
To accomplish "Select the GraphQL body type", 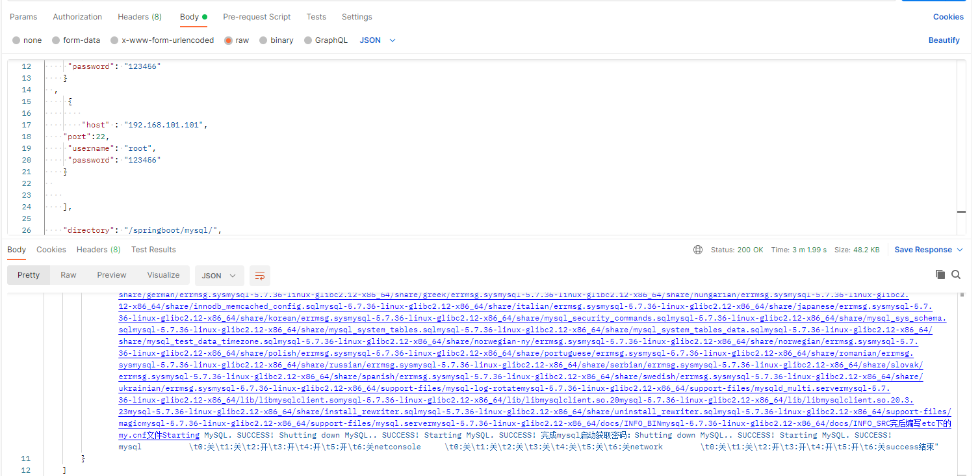I will 326,40.
